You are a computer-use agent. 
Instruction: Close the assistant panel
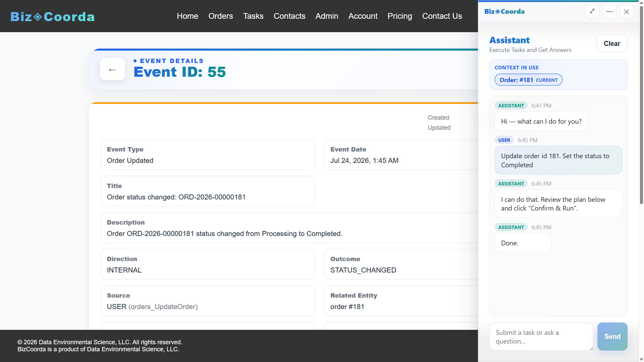[x=626, y=11]
